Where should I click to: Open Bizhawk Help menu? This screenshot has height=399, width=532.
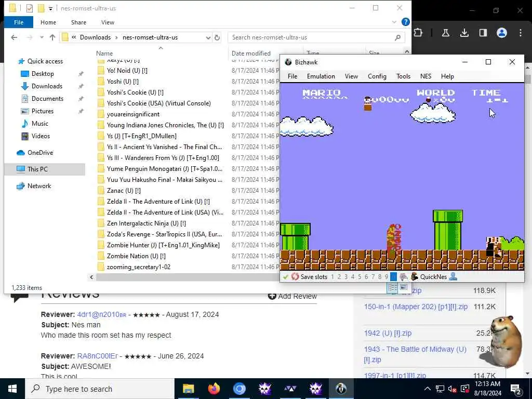(447, 76)
